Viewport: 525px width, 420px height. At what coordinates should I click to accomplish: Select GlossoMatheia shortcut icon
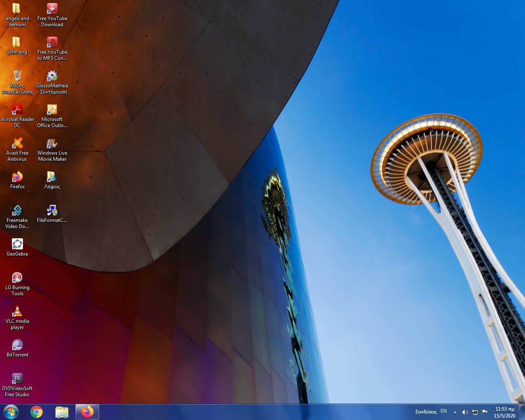pos(52,82)
